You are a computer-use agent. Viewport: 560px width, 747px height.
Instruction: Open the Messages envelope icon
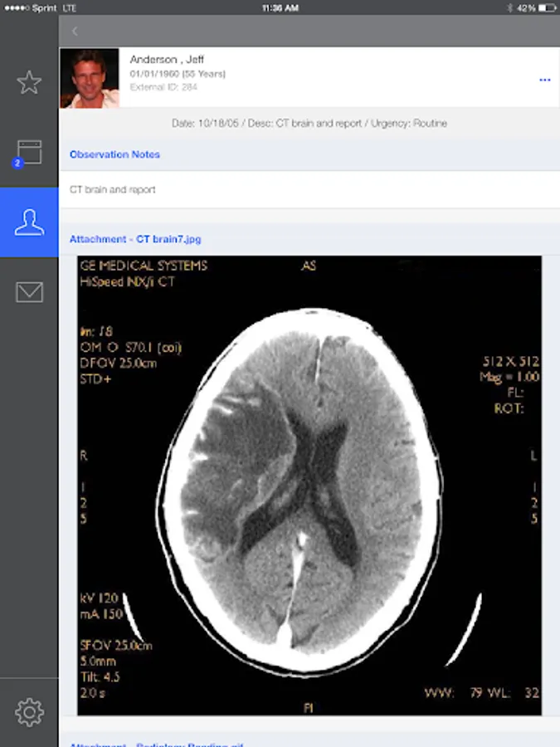pos(30,292)
